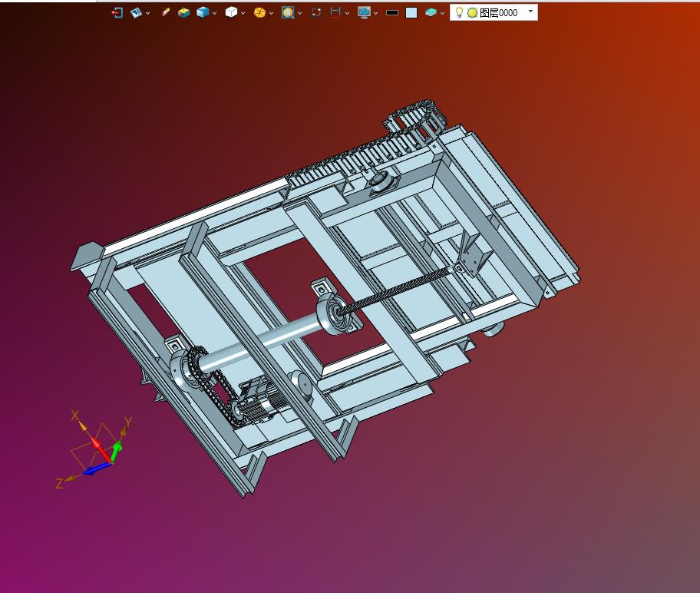Click the yellow circle layer color icon
Screen dimensions: 700x593
(x=472, y=13)
